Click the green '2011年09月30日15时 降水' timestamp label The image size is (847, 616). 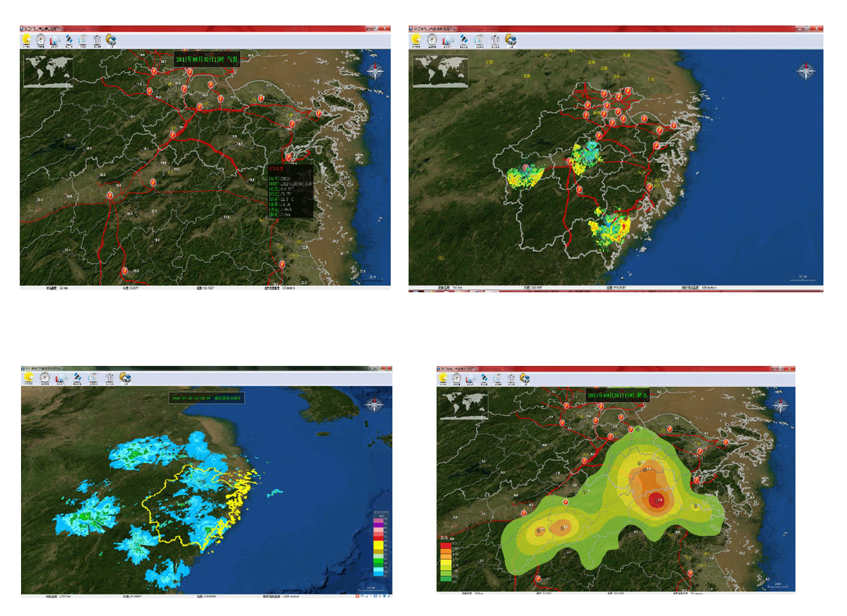click(617, 395)
